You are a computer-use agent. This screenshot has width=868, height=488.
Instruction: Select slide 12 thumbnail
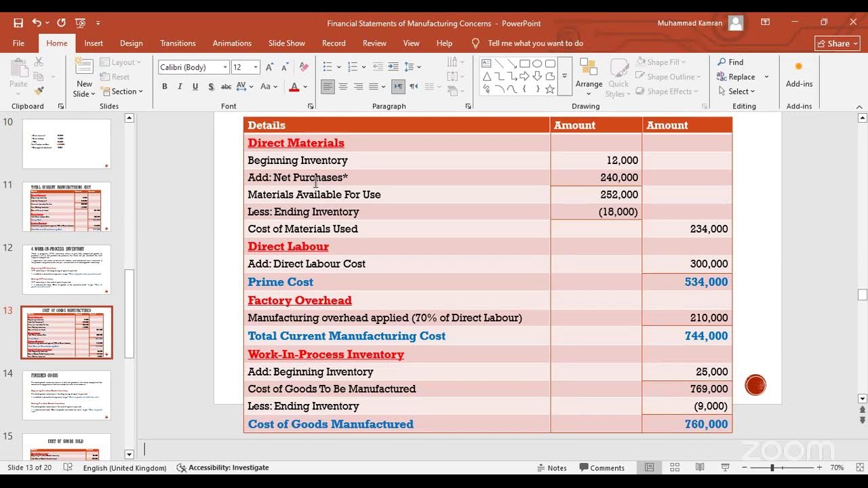pos(66,270)
